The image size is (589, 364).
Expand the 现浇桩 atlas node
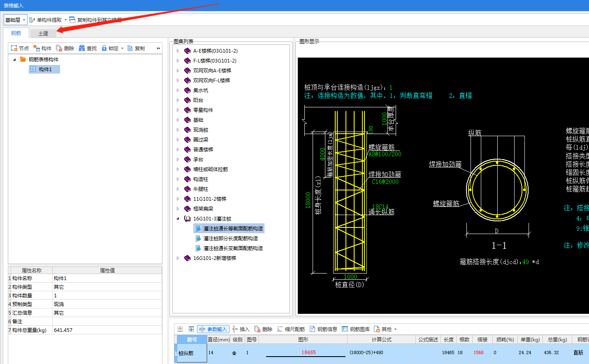[178, 130]
